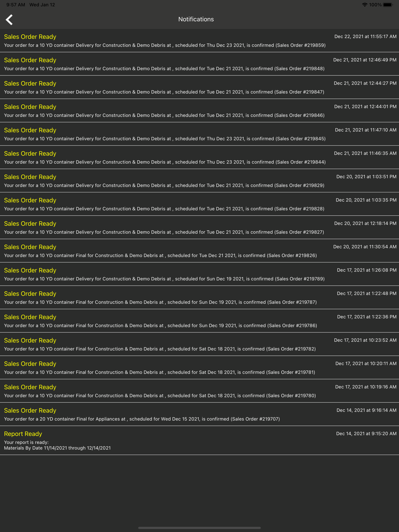Tap the Notifications page title

[x=196, y=19]
